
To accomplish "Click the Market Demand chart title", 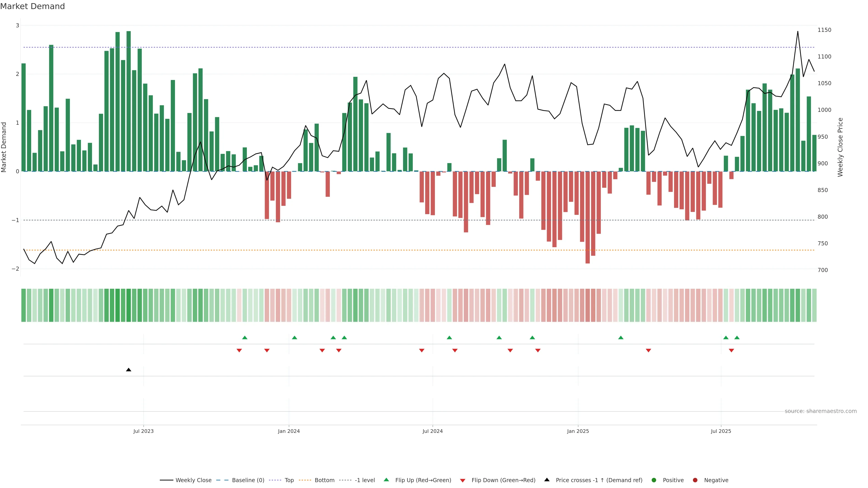I will [x=32, y=6].
